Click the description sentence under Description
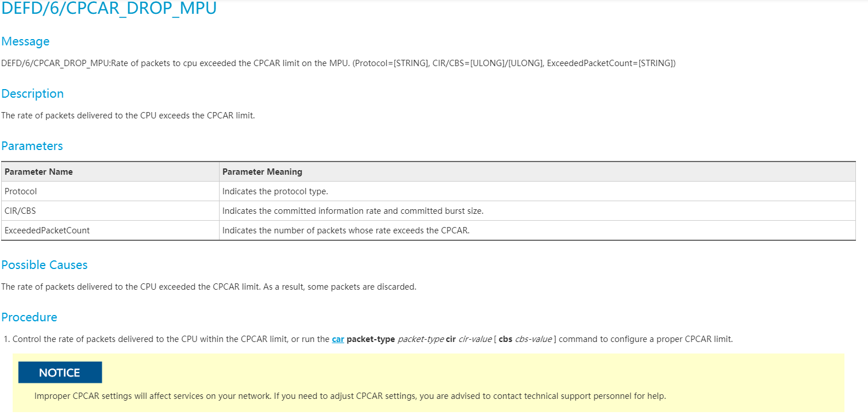Image resolution: width=868 pixels, height=415 pixels. (128, 116)
